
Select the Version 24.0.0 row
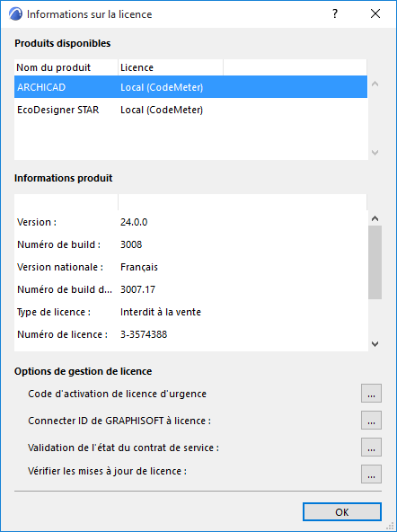(x=190, y=222)
